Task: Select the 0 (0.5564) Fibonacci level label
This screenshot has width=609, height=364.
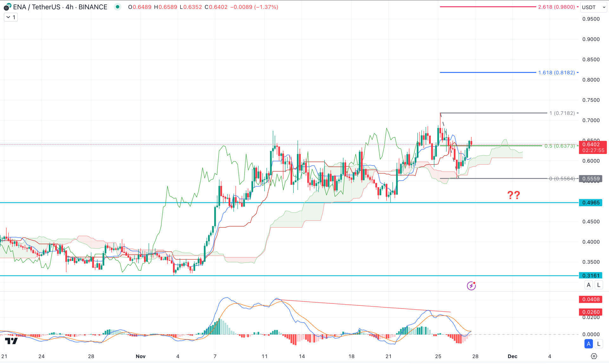Action: (562, 179)
